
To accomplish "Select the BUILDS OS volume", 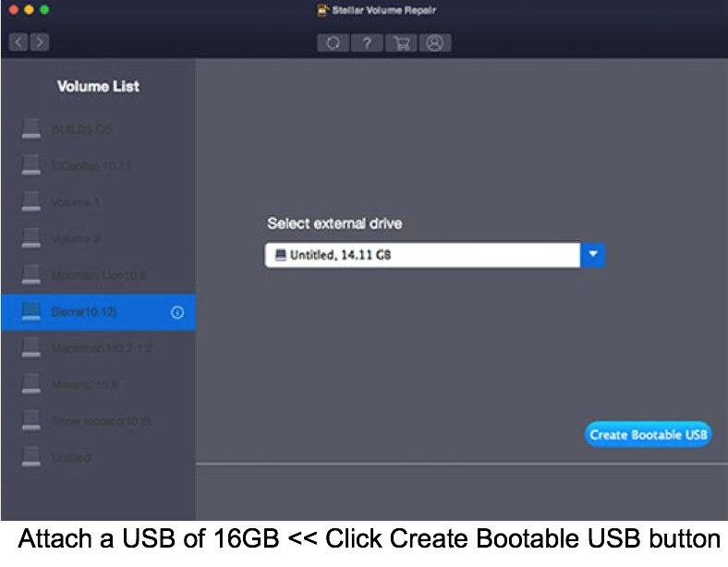I will coord(99,129).
